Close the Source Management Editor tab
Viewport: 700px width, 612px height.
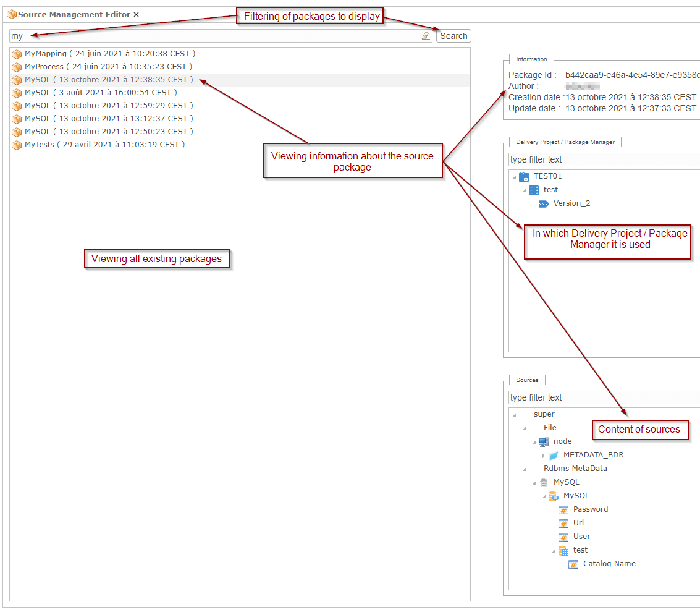(135, 14)
